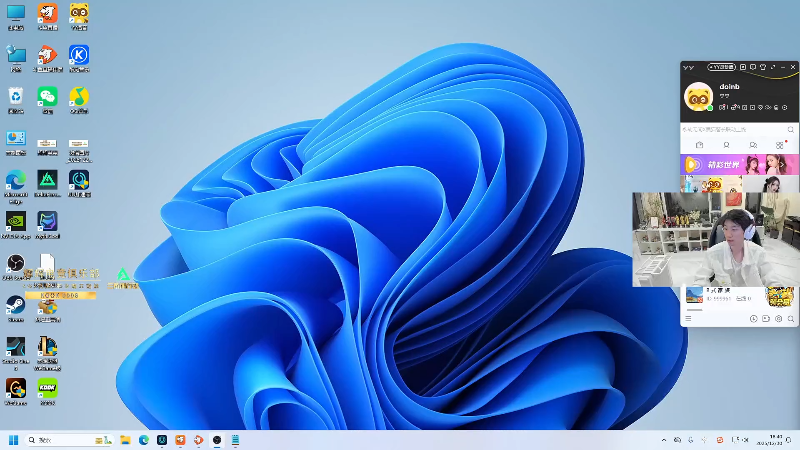The image size is (800, 450).
Task: Switch to the YY contacts person tab
Action: pyautogui.click(x=726, y=145)
